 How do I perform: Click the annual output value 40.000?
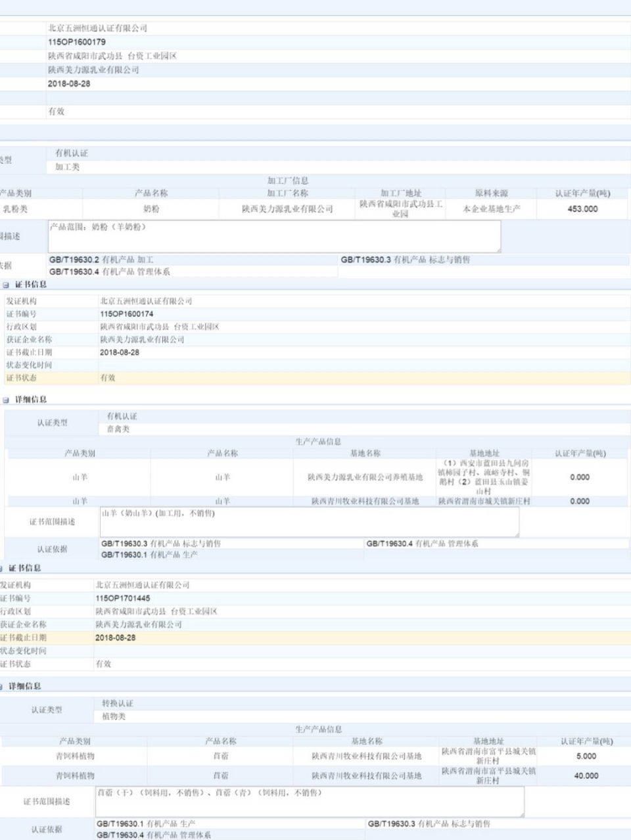586,776
